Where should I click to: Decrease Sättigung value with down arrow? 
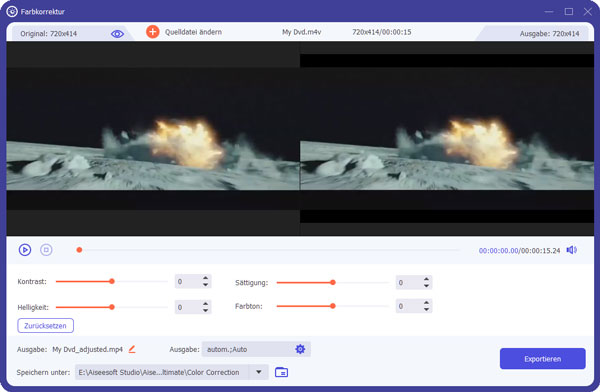click(x=426, y=286)
